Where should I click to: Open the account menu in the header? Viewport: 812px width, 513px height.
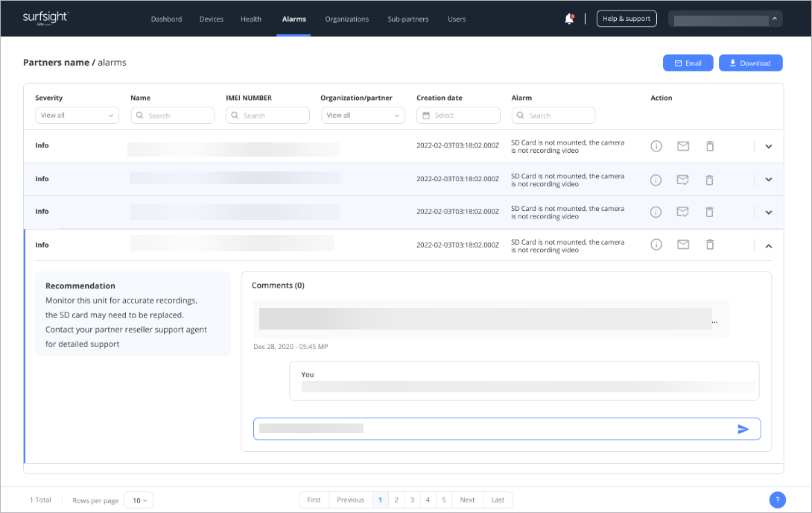[x=725, y=19]
